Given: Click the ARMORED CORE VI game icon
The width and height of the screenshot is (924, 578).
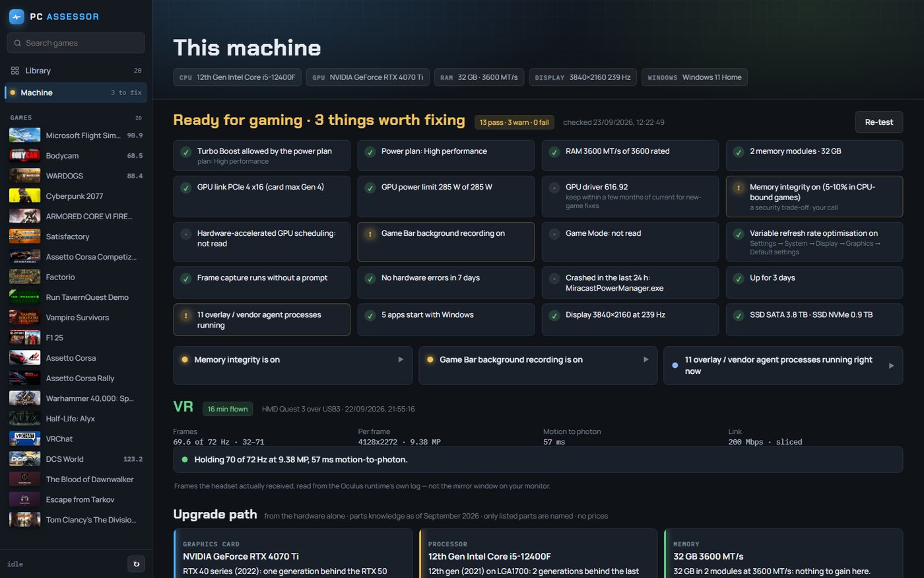Looking at the screenshot, I should coord(24,216).
